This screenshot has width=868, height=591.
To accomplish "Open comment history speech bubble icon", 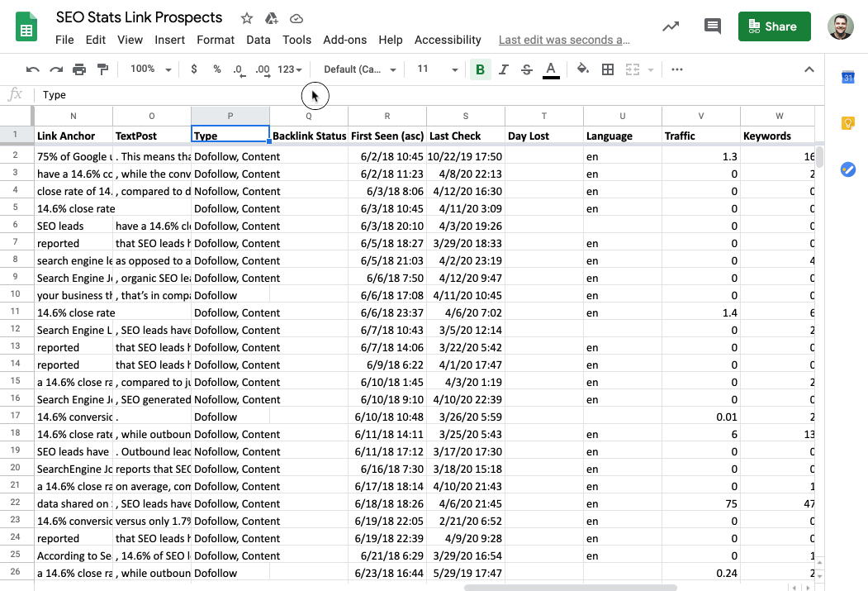I will point(712,26).
